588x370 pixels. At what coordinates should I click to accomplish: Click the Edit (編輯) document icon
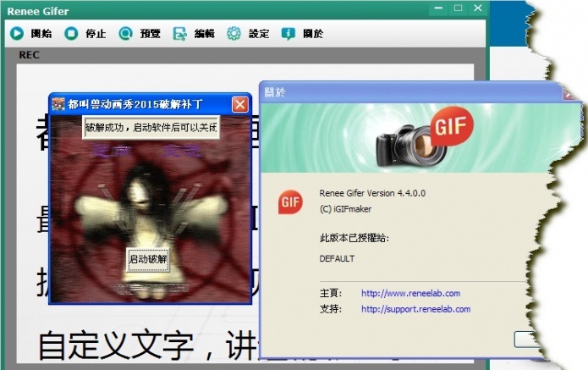tap(179, 33)
